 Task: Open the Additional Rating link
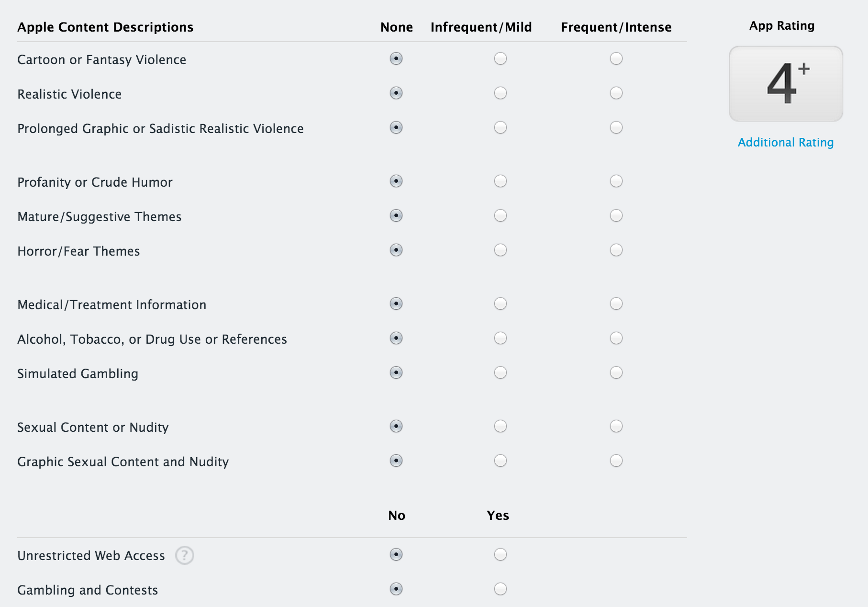785,143
